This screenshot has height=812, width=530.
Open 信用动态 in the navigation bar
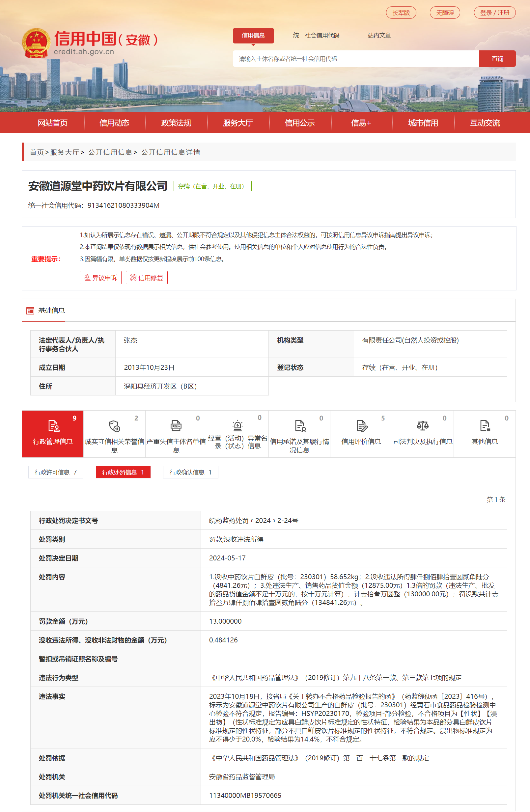pos(114,123)
